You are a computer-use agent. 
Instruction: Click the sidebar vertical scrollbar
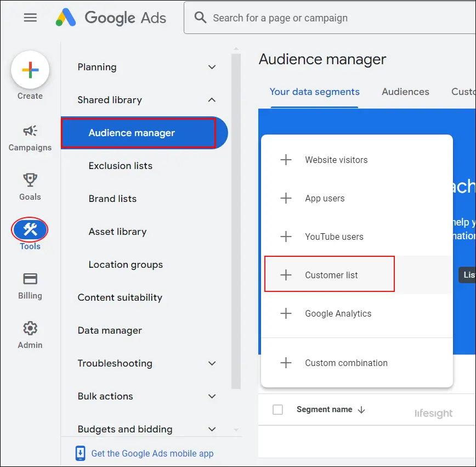[236, 221]
